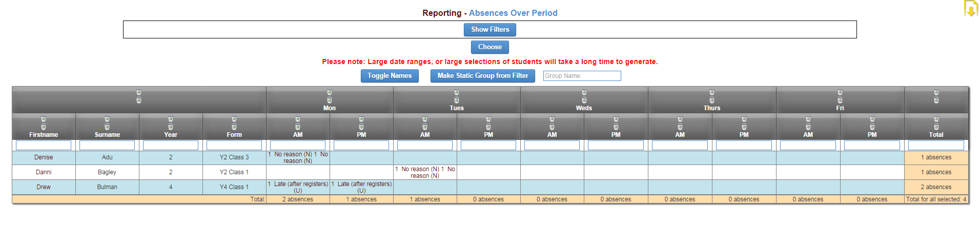Click upper bin icon above Mon group header

pos(330,93)
